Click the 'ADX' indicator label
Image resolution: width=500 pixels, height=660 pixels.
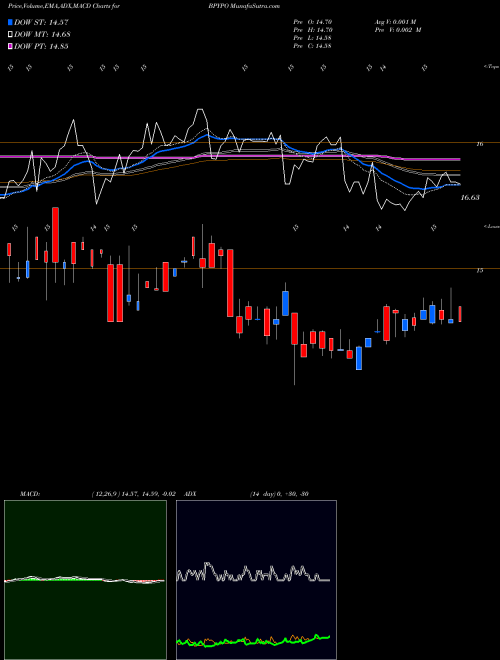click(x=191, y=494)
